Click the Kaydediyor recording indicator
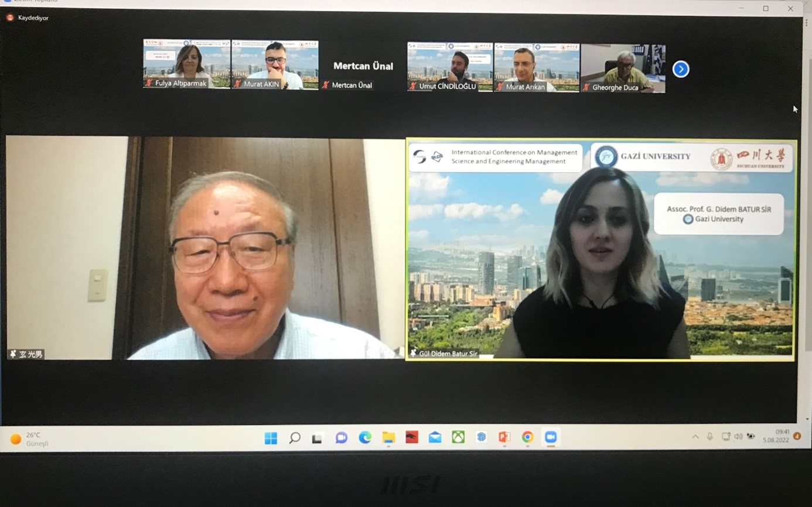812x507 pixels. (27, 18)
